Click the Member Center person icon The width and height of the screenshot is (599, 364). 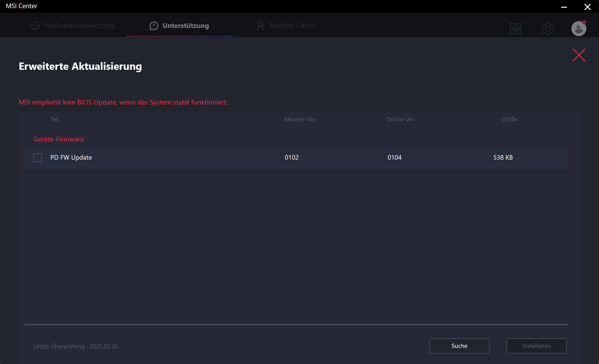coord(260,26)
